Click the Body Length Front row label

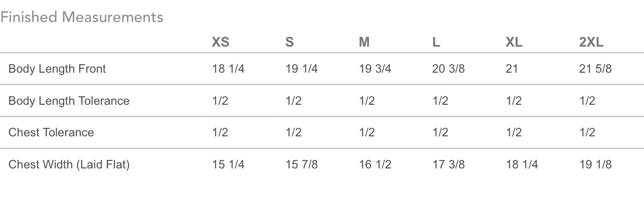pyautogui.click(x=57, y=69)
